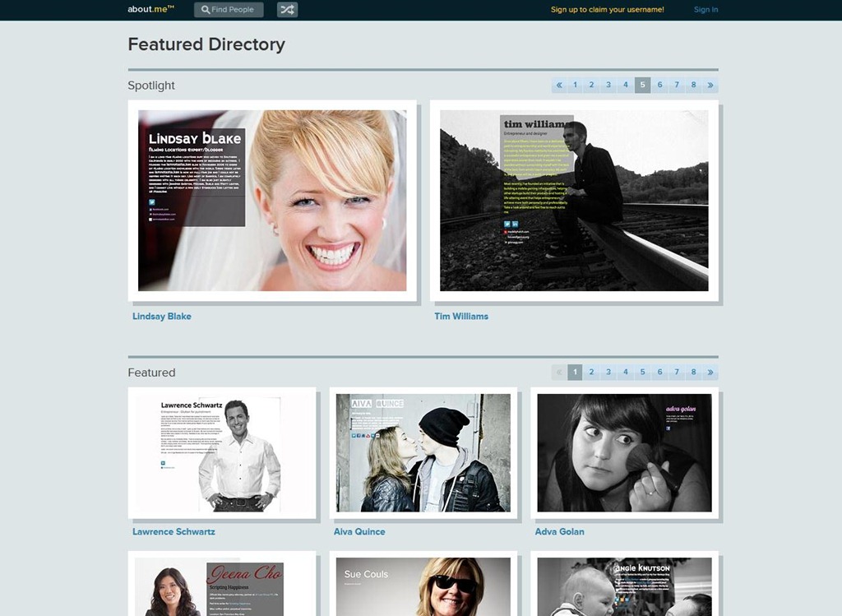Viewport: 842px width, 616px height.
Task: Go to previous pages in Spotlight pagination
Action: [x=559, y=85]
